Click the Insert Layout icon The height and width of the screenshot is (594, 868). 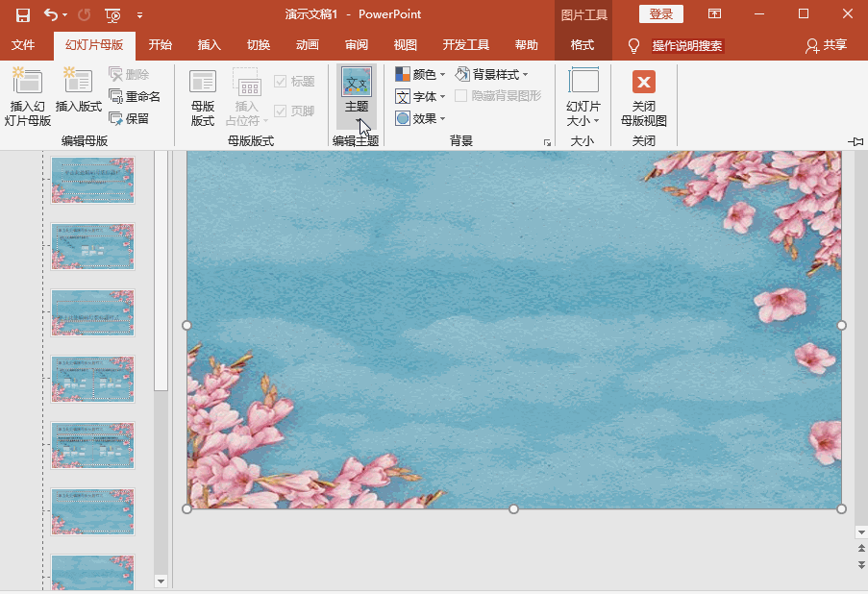78,81
